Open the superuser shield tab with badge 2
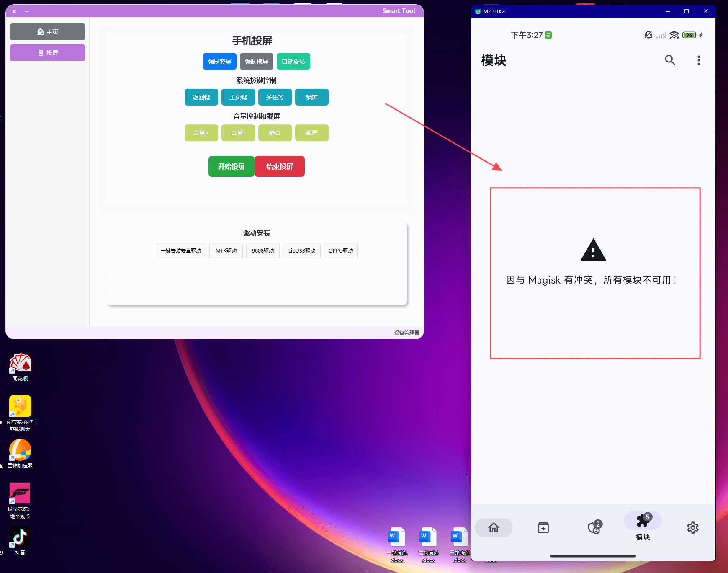728x573 pixels. coord(594,527)
